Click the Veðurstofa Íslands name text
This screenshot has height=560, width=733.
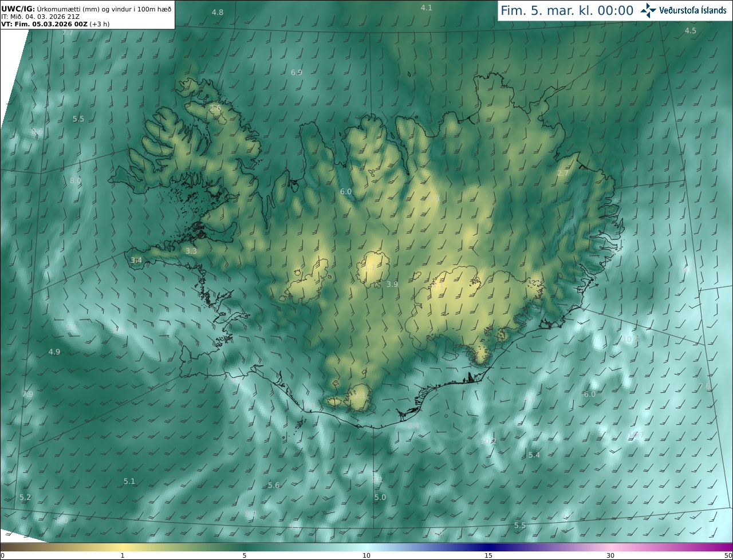(693, 10)
